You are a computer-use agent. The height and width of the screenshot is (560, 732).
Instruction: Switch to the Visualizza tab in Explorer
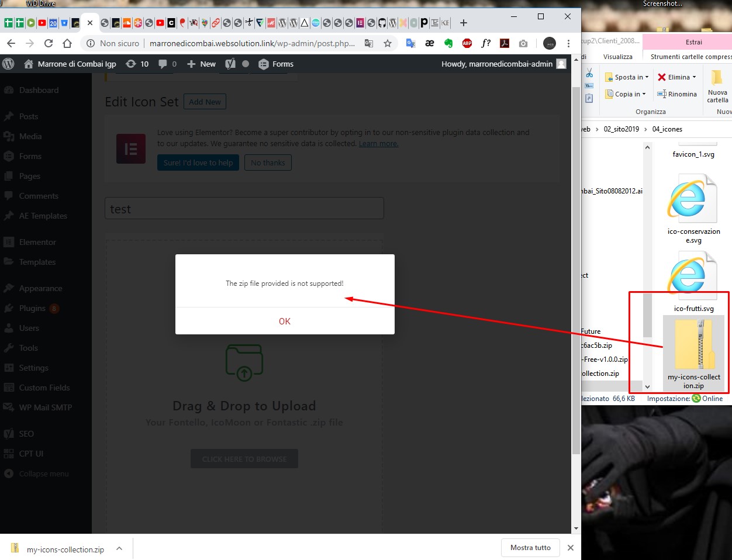(618, 57)
